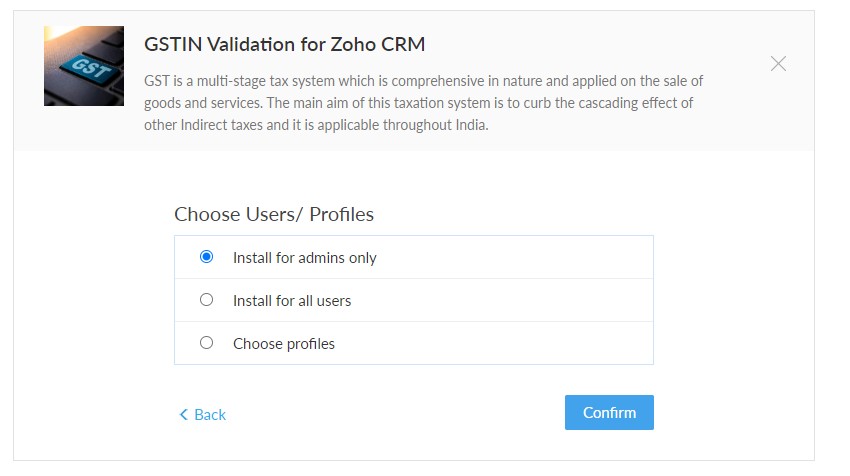Screen dimensions: 850x476
Task: Select the all users radio button
Action: [x=207, y=299]
